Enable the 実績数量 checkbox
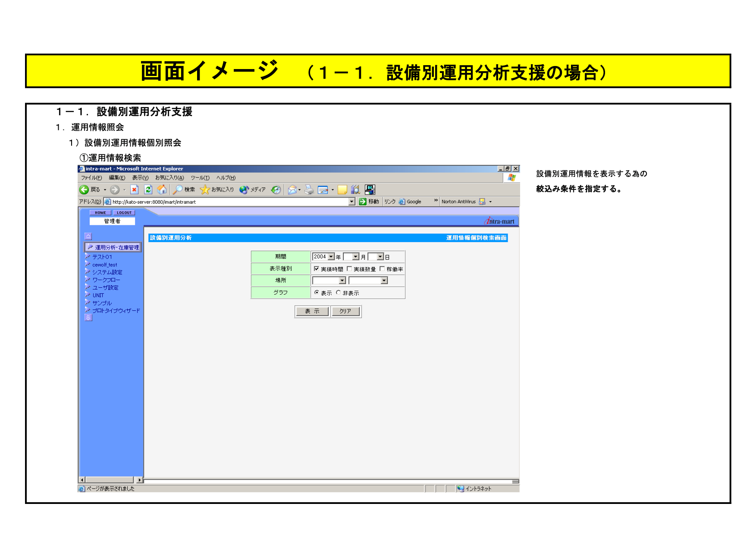 [349, 269]
